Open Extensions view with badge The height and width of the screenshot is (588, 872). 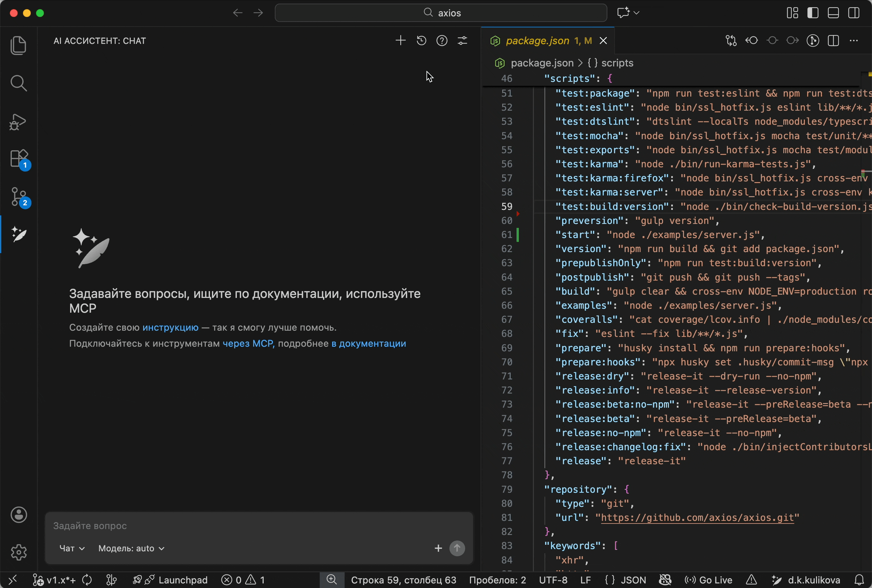[19, 159]
